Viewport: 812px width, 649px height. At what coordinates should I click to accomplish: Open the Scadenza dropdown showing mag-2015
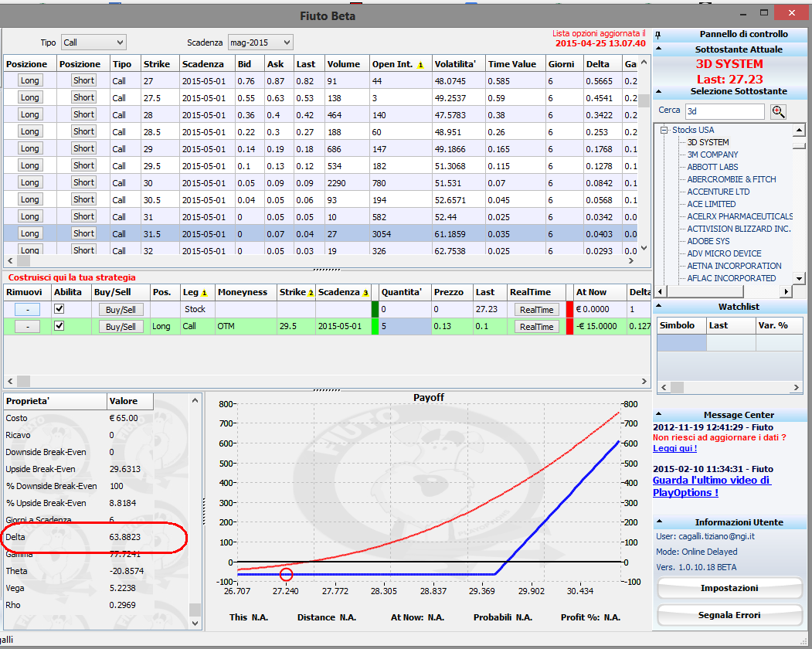coord(260,42)
